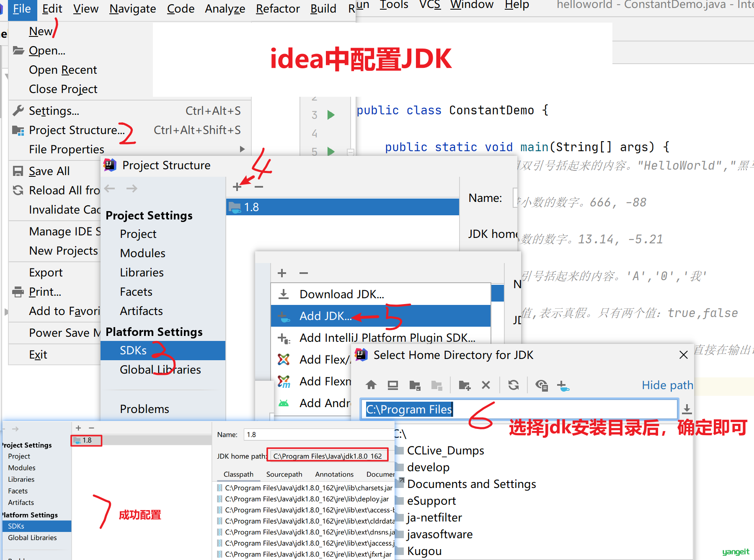
Task: Switch to the Sourcepath tab
Action: [x=284, y=474]
